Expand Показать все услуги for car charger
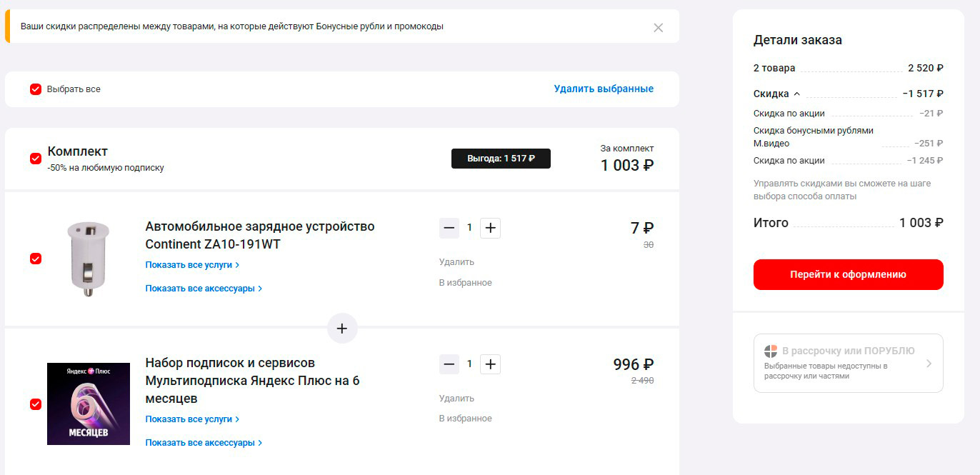 pyautogui.click(x=192, y=265)
